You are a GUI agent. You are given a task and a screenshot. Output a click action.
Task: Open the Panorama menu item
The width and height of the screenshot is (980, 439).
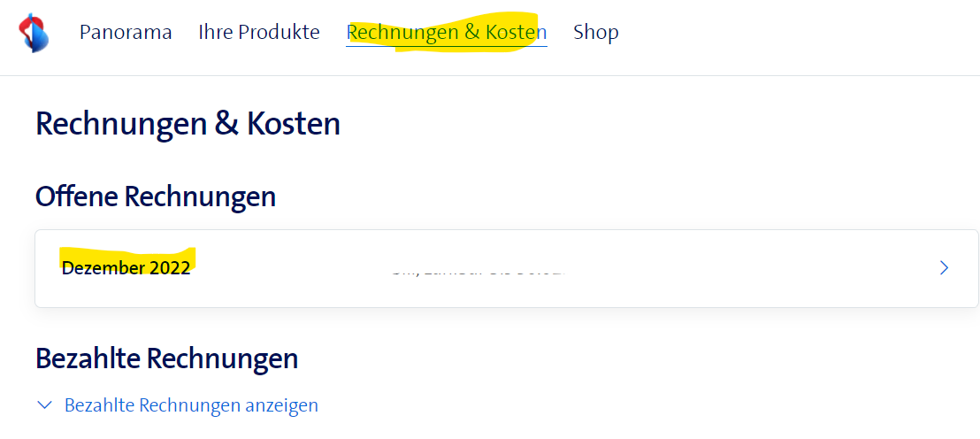tap(126, 33)
